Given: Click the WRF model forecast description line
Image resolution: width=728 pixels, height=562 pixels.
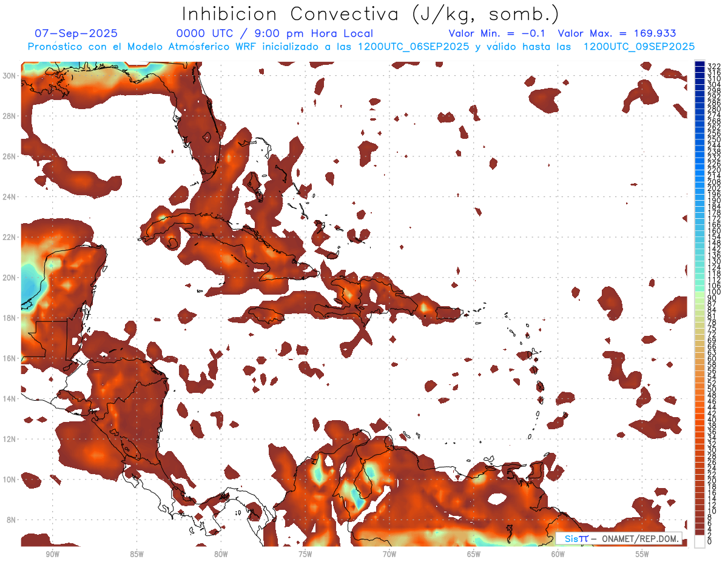Looking at the screenshot, I should pos(361,47).
